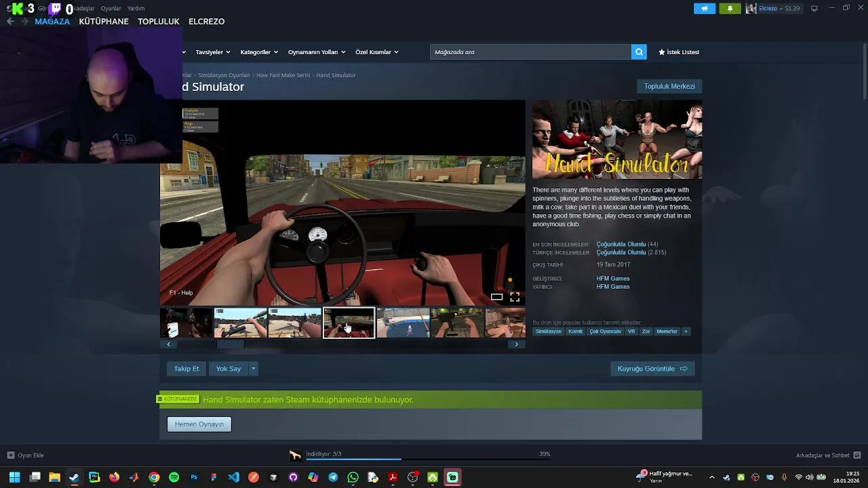
Task: Open Topluluk Merkezi
Action: pyautogui.click(x=669, y=86)
